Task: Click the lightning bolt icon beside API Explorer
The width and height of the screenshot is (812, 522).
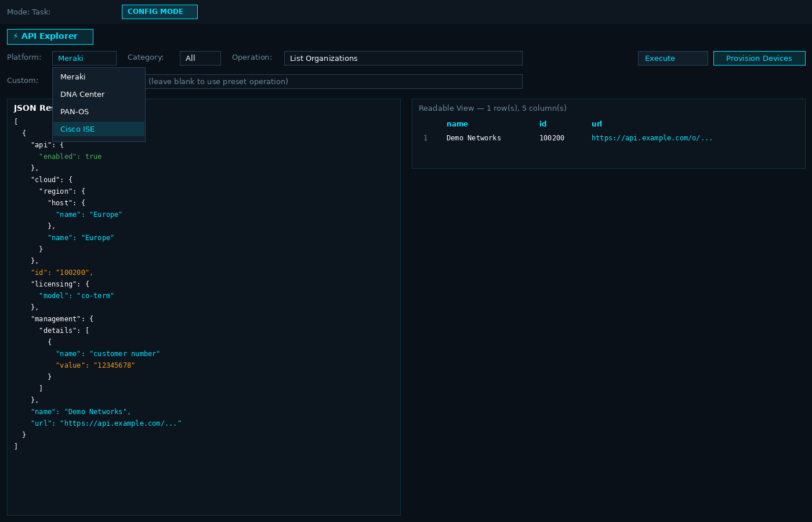Action: 16,36
